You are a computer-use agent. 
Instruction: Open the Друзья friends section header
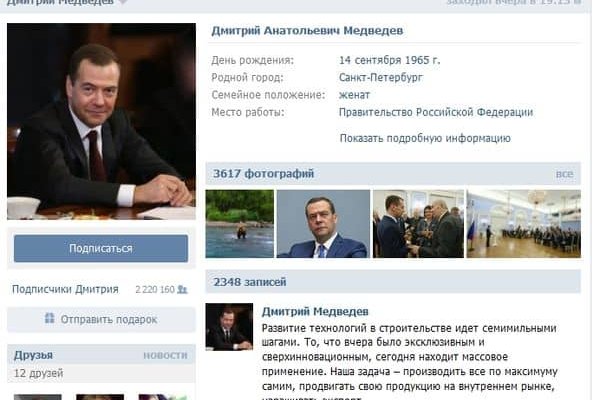coord(33,355)
